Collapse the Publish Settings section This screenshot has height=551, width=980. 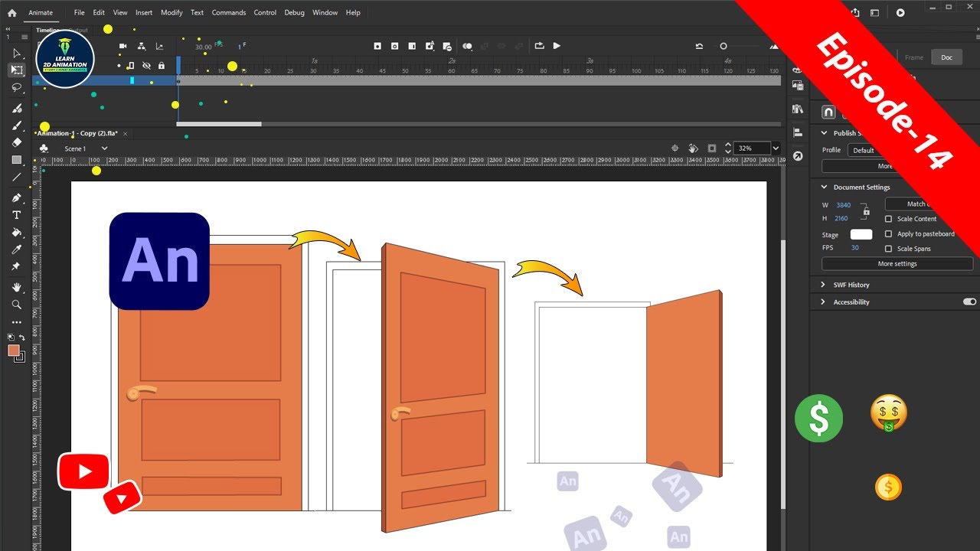(x=825, y=133)
